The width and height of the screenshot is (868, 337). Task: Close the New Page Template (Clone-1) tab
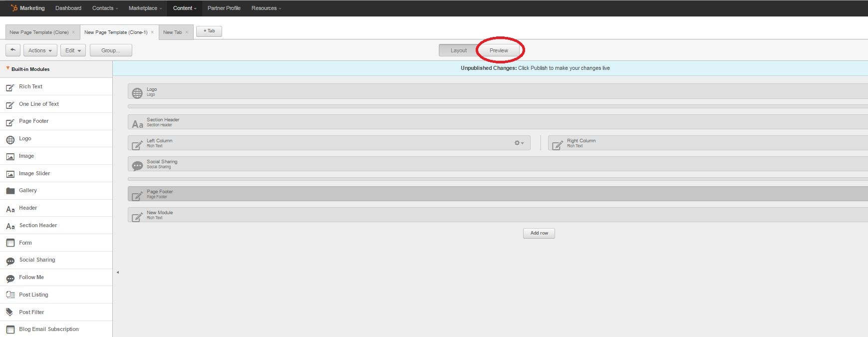click(x=152, y=32)
